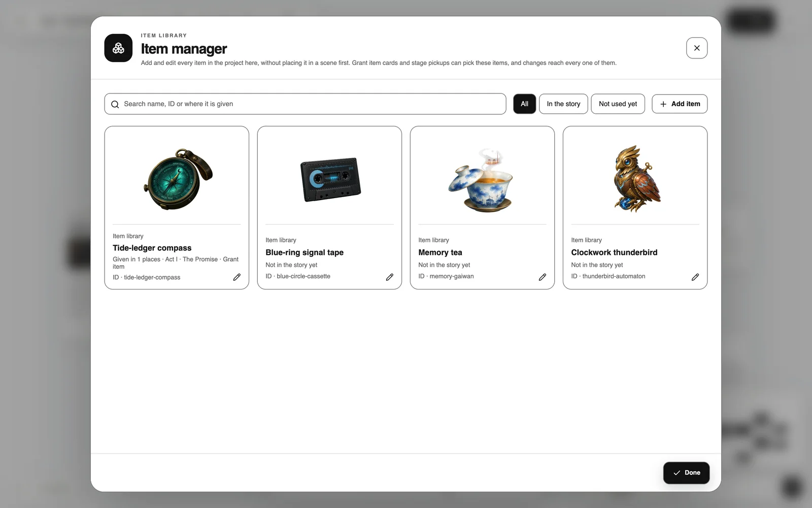Select the 'Tide-ledger compass' title
This screenshot has width=812, height=508.
(x=152, y=248)
